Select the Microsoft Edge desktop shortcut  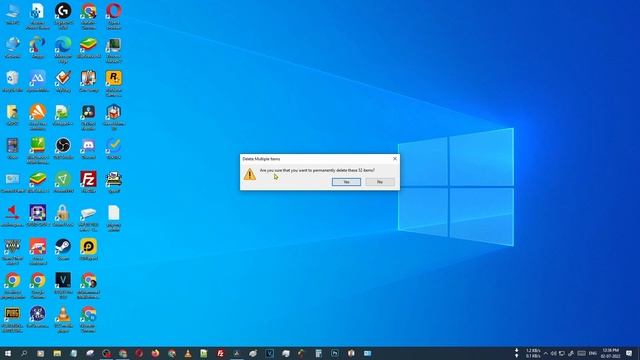(x=63, y=49)
